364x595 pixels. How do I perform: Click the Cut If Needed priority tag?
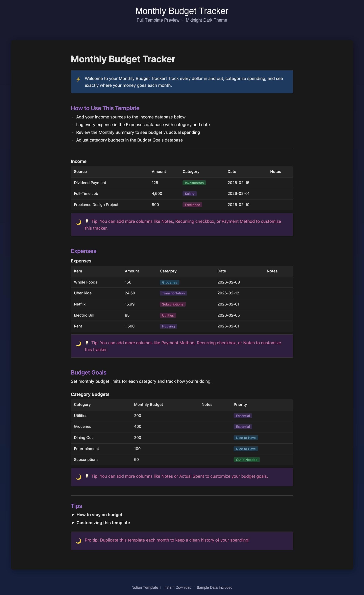[x=247, y=460]
